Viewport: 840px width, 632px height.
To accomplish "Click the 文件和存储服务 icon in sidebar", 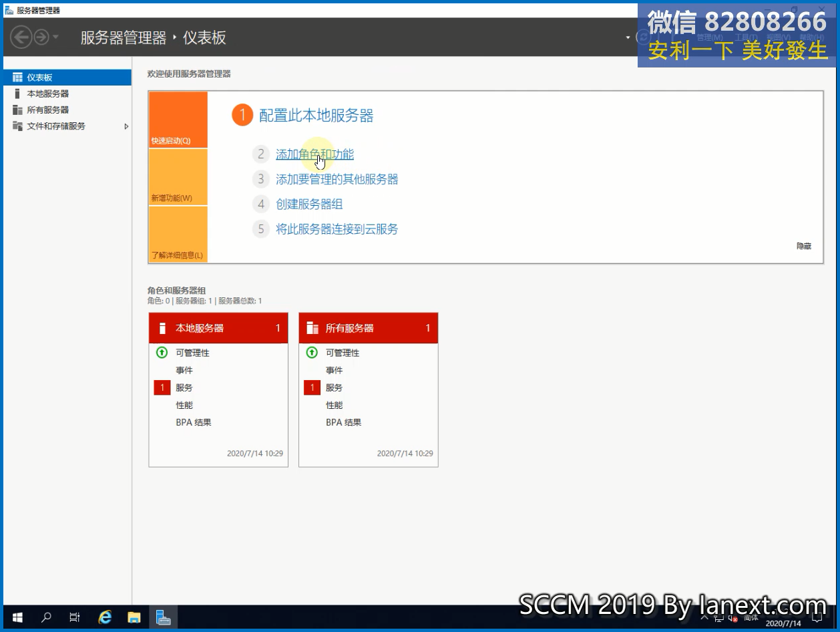I will pos(17,126).
